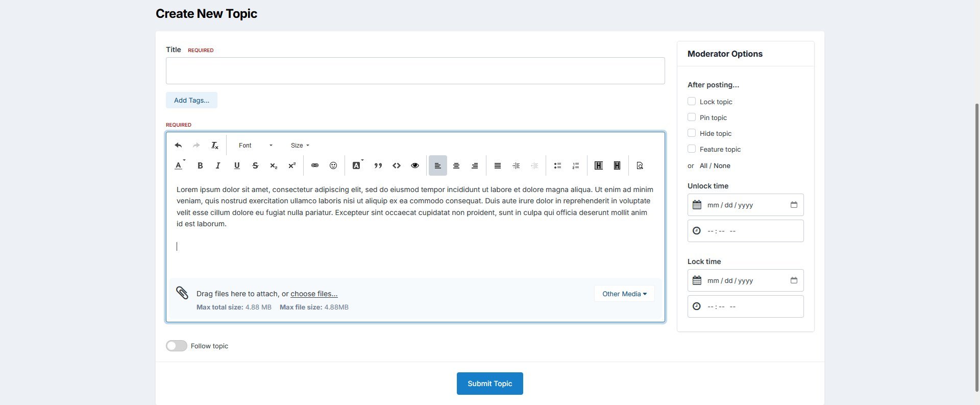This screenshot has width=980, height=405.
Task: Click into the Title input field
Action: point(415,71)
